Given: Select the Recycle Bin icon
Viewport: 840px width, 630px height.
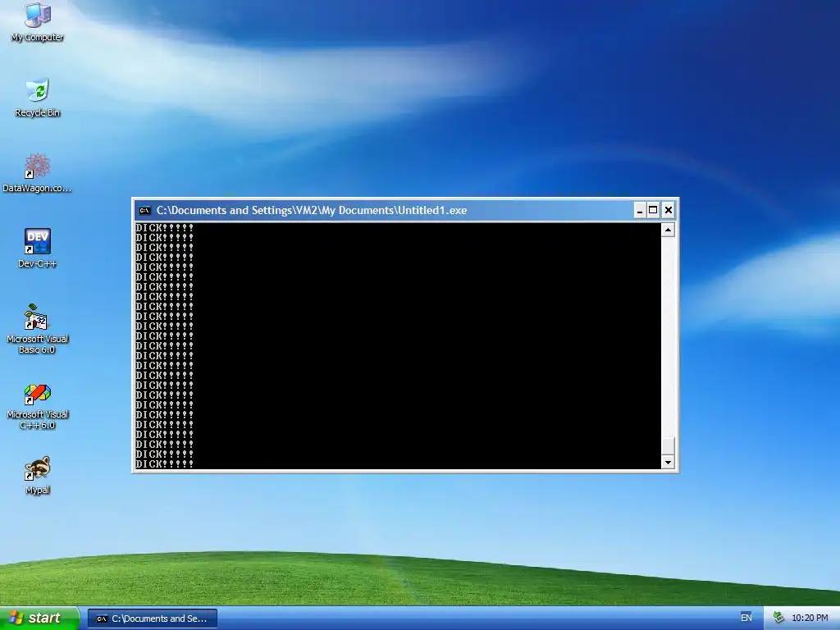Looking at the screenshot, I should [x=38, y=98].
